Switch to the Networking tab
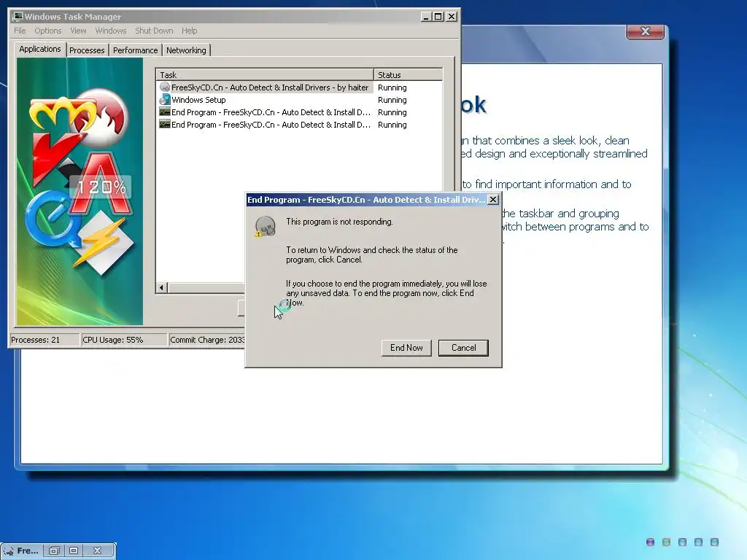Viewport: 747px width, 560px height. click(186, 50)
